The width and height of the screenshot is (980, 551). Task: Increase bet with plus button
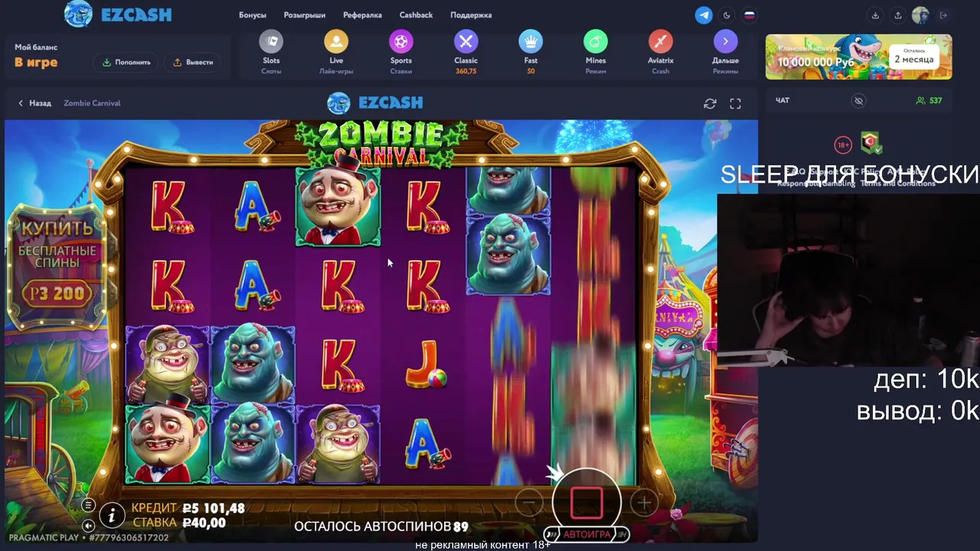(644, 503)
